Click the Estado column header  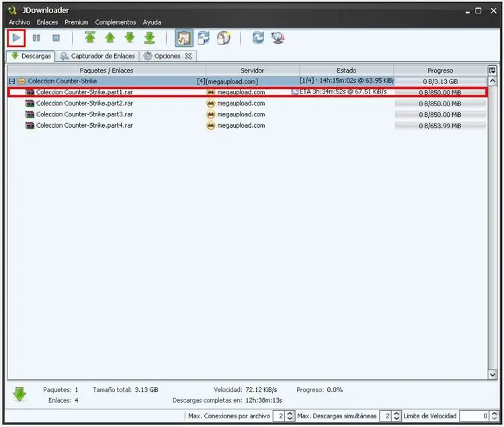click(347, 71)
